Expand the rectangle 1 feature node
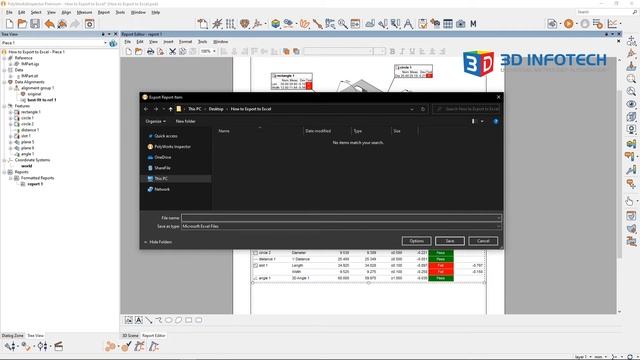Image resolution: width=640 pixels, height=360 pixels. 11,112
